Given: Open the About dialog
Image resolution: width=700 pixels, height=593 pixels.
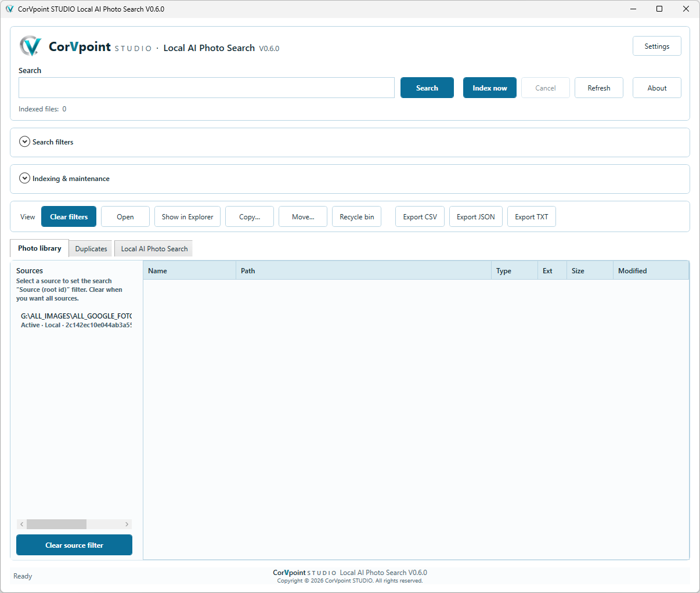Looking at the screenshot, I should pos(656,88).
